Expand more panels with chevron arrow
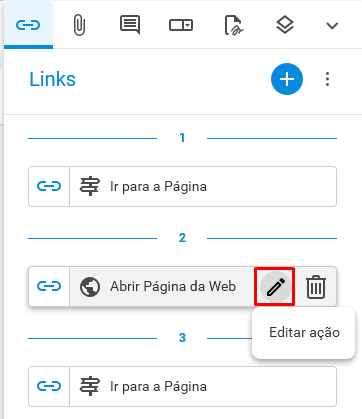 [332, 26]
